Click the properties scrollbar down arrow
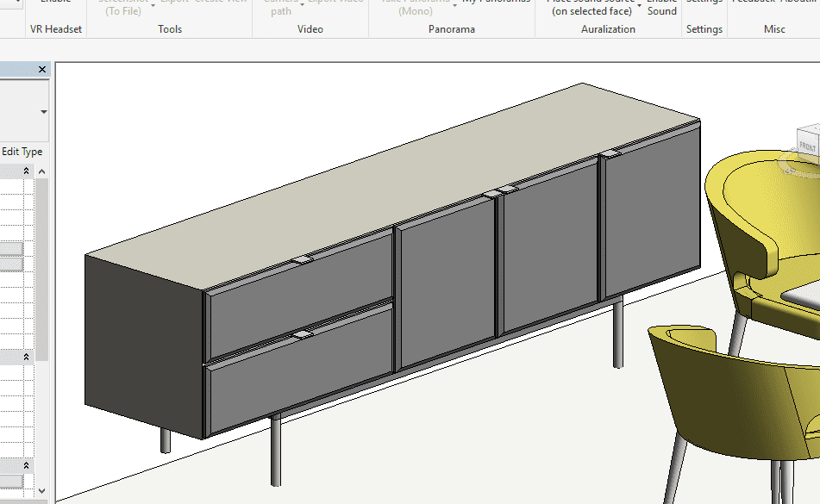The height and width of the screenshot is (504, 820). [x=42, y=490]
